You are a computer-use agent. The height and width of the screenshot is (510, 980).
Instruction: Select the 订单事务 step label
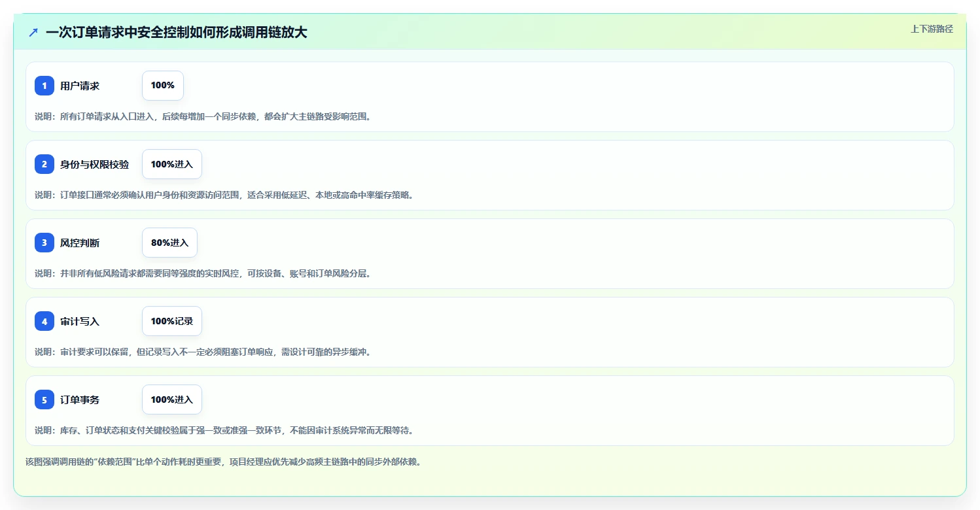80,399
